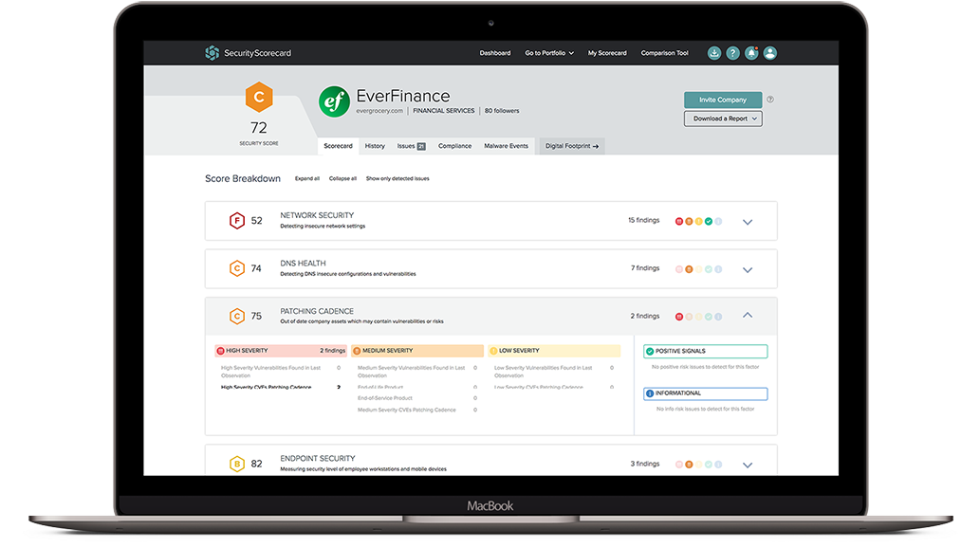Open the Malware Events tab

507,146
